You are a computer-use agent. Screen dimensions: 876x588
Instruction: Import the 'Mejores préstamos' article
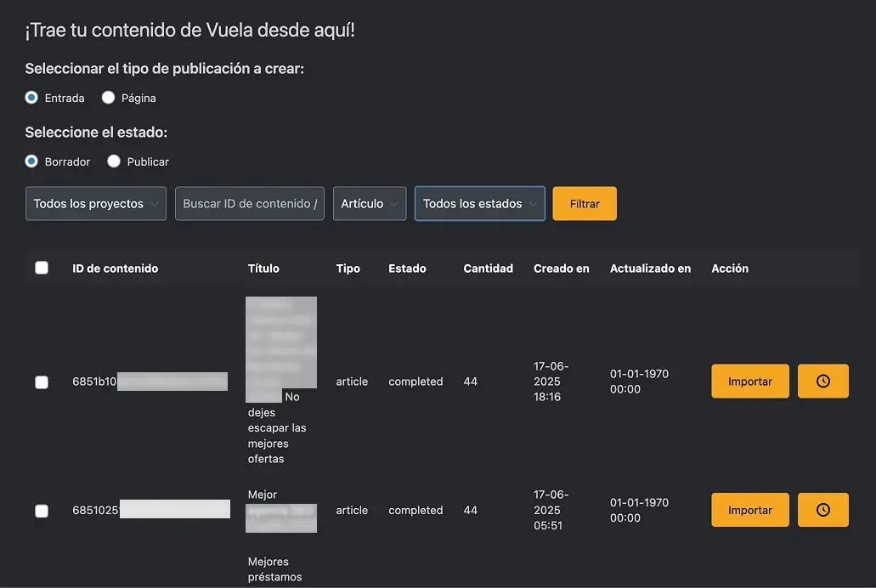(x=749, y=510)
